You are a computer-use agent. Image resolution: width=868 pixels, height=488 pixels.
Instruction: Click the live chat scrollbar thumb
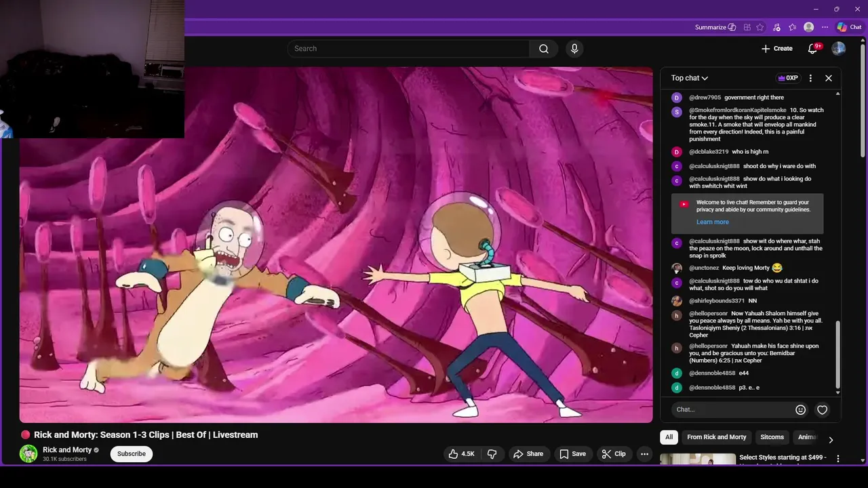click(x=837, y=354)
